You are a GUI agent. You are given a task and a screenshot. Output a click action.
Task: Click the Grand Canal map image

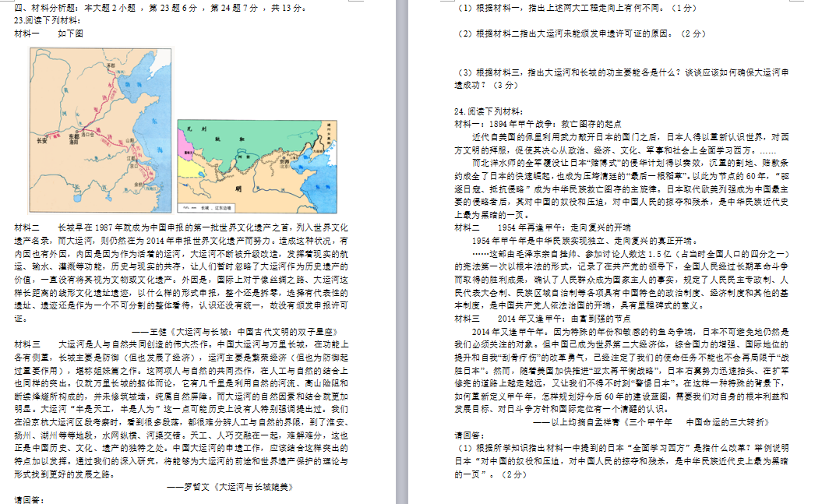100,130
